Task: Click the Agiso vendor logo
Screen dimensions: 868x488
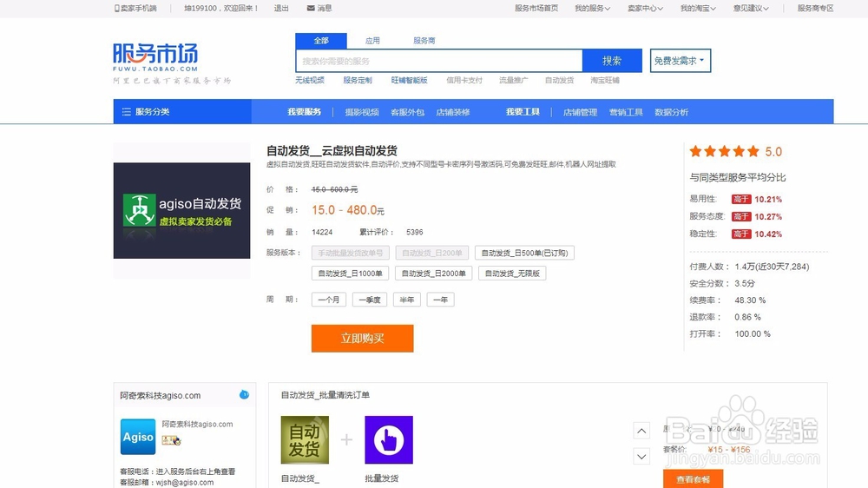Action: (138, 437)
